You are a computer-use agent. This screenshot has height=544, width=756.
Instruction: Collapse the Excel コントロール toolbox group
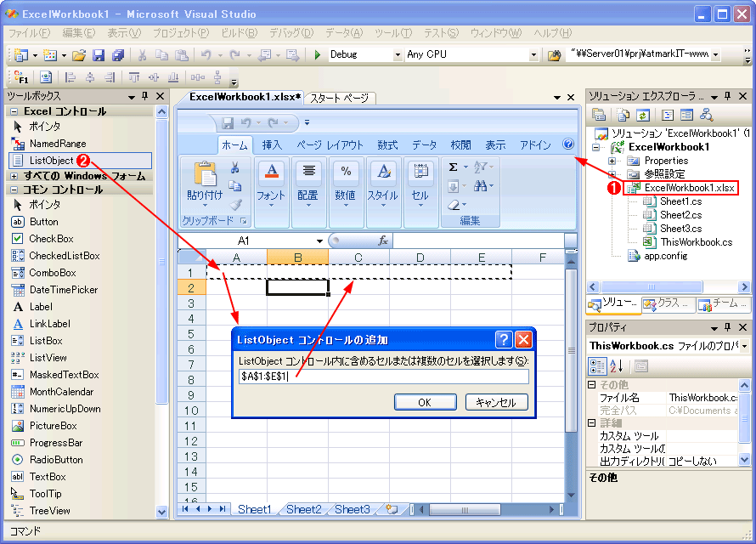[x=14, y=111]
